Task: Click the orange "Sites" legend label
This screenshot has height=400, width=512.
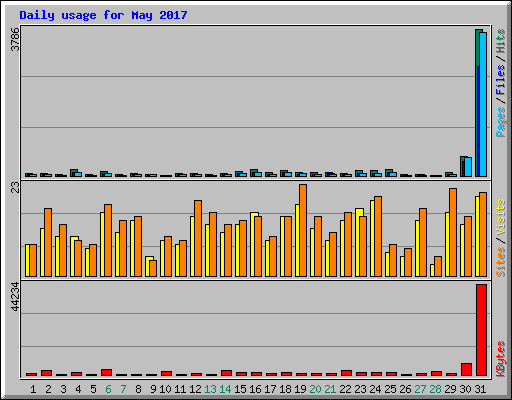Action: [500, 262]
